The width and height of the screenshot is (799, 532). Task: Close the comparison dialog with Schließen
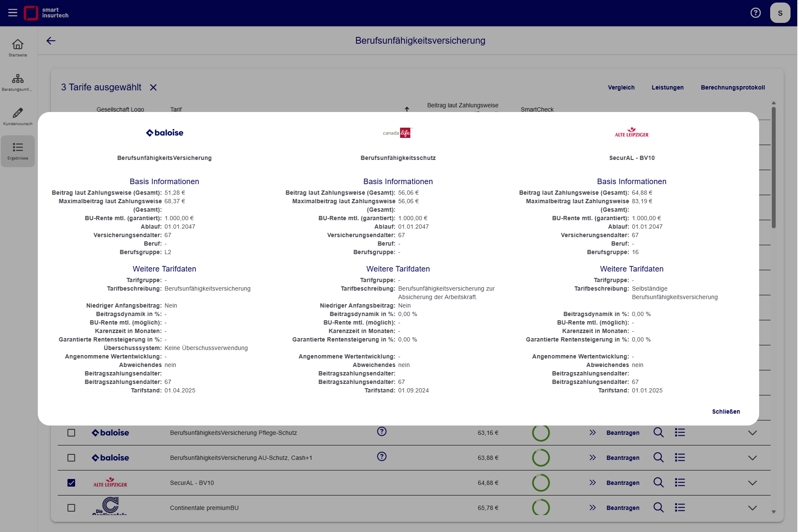point(726,412)
